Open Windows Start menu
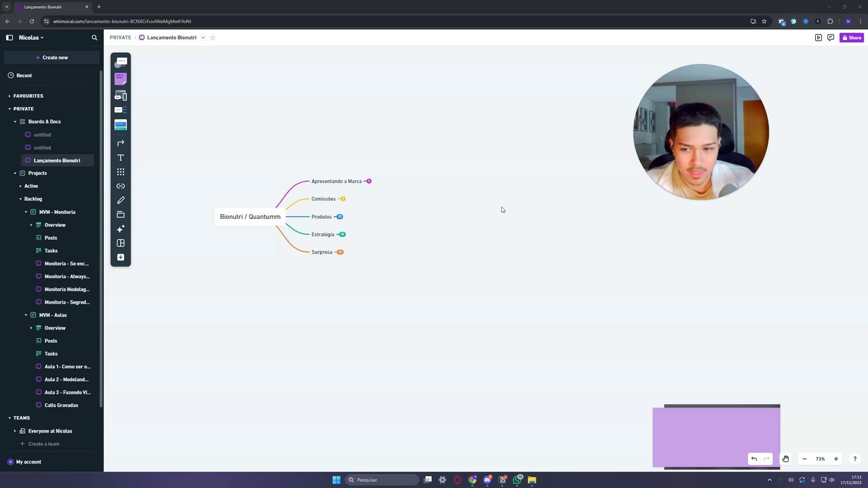 point(336,480)
